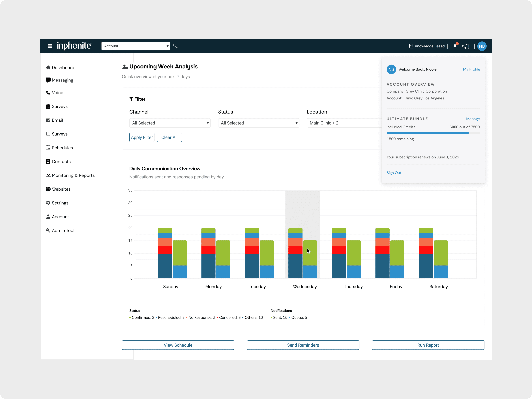
Task: Click the Dashboard home icon
Action: (48, 67)
